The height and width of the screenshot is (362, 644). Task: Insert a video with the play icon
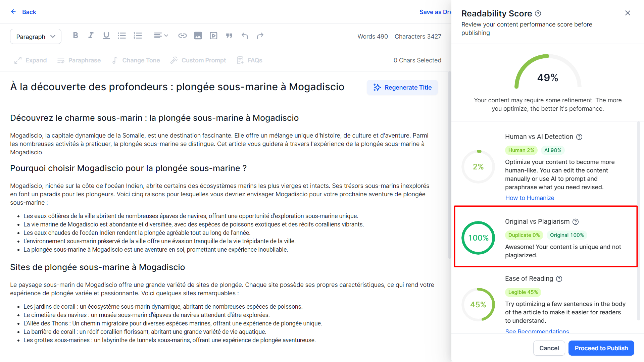[x=213, y=36]
